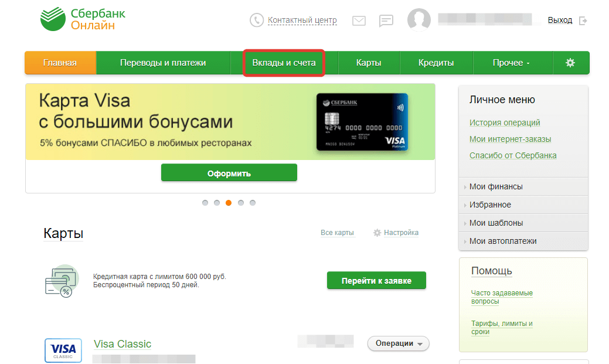
Task: Click the Личное меню heading
Action: [502, 100]
